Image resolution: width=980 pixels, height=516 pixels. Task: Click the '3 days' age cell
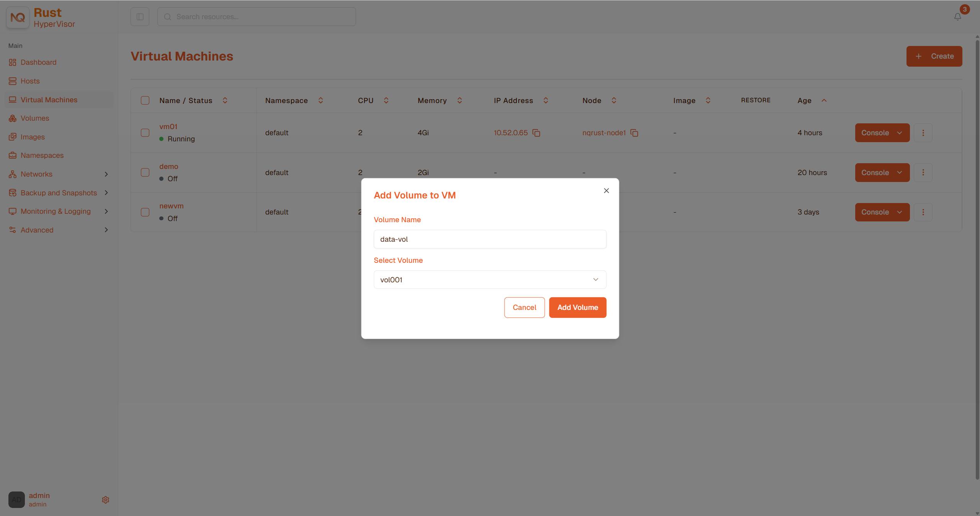click(x=808, y=212)
